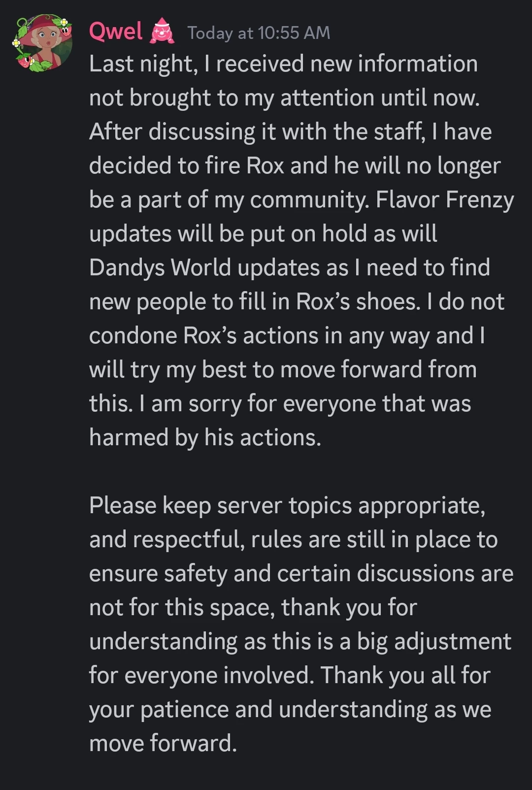Click the final line 'move forward.'
532x790 pixels.
[163, 743]
